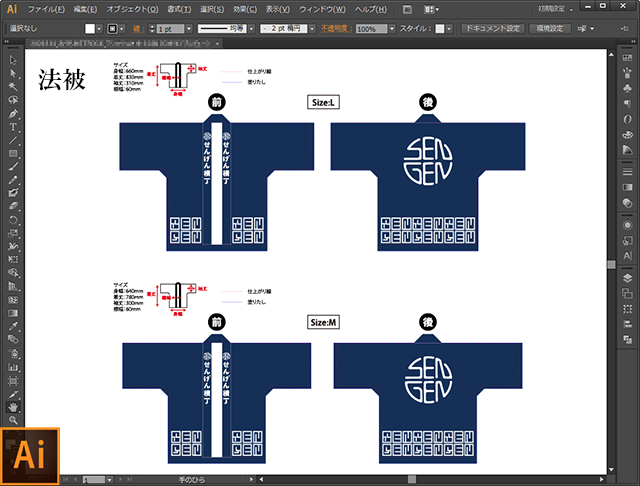Click the 不透明度 opacity link
Screen dimensions: 640x486
click(336, 29)
